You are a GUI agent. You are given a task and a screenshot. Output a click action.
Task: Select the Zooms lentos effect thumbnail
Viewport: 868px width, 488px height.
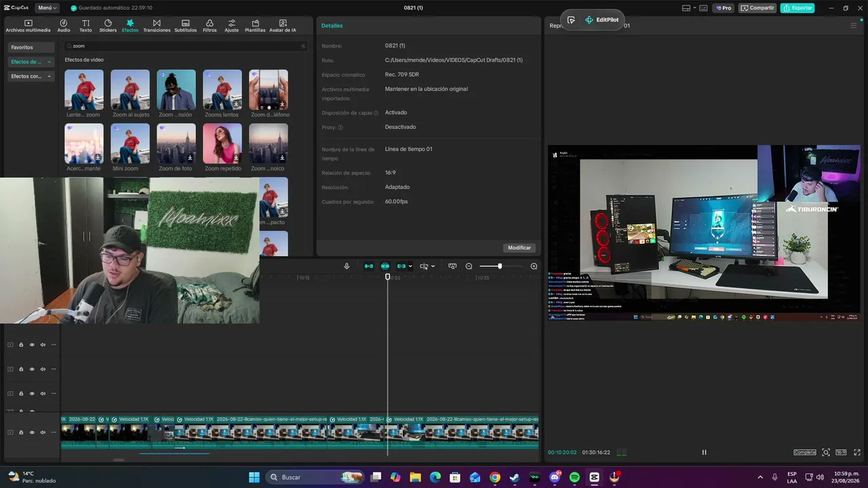click(x=222, y=89)
